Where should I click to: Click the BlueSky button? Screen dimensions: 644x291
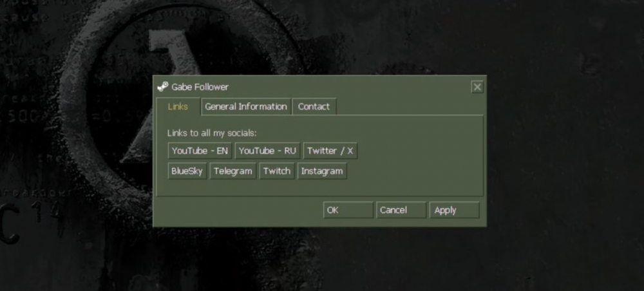[x=187, y=171]
